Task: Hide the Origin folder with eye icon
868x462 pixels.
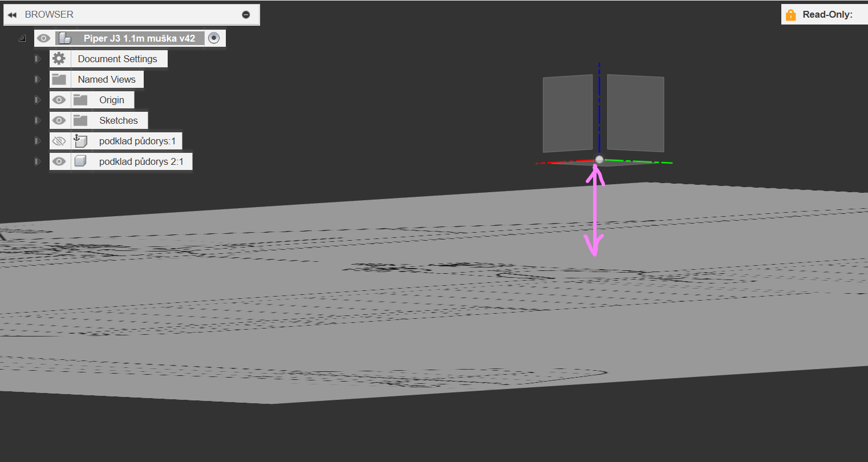Action: [59, 100]
